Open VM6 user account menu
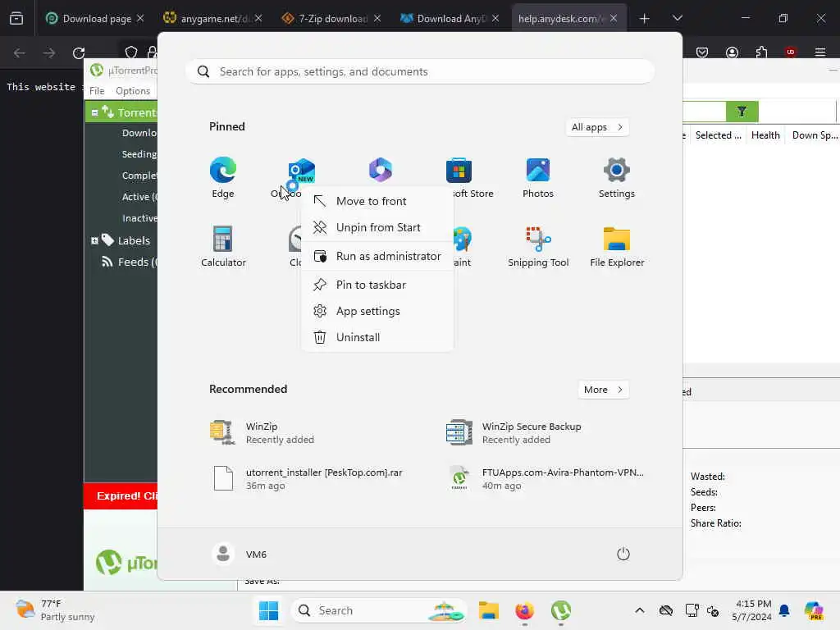 240,554
